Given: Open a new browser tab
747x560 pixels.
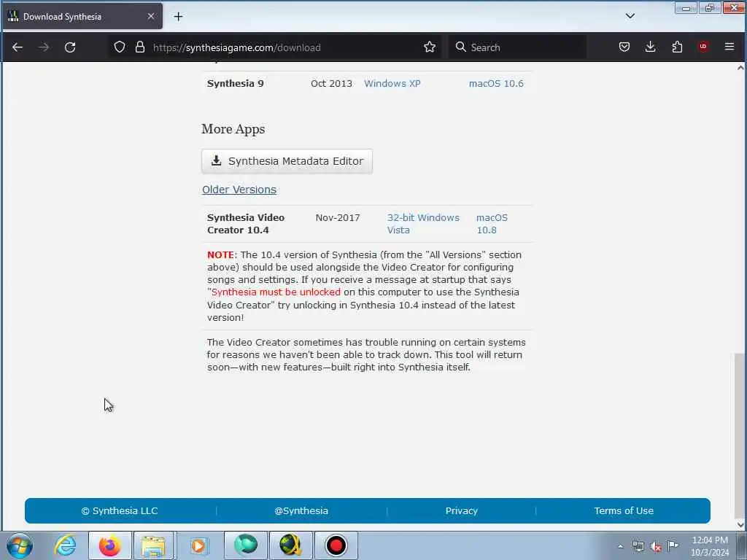Looking at the screenshot, I should coord(178,17).
